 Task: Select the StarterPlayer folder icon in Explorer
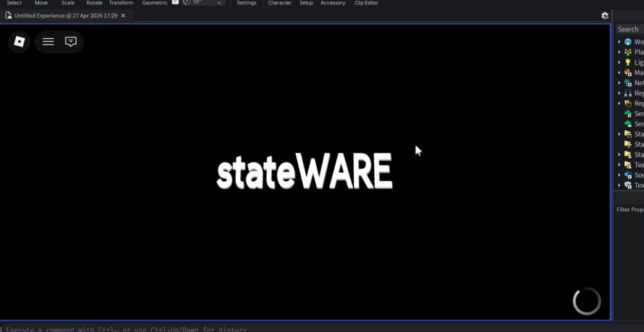pyautogui.click(x=627, y=155)
